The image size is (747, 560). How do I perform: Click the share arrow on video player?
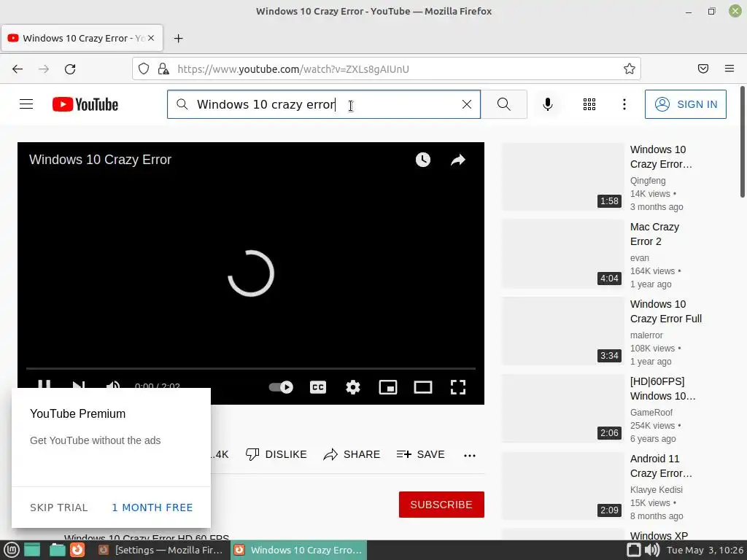click(458, 160)
